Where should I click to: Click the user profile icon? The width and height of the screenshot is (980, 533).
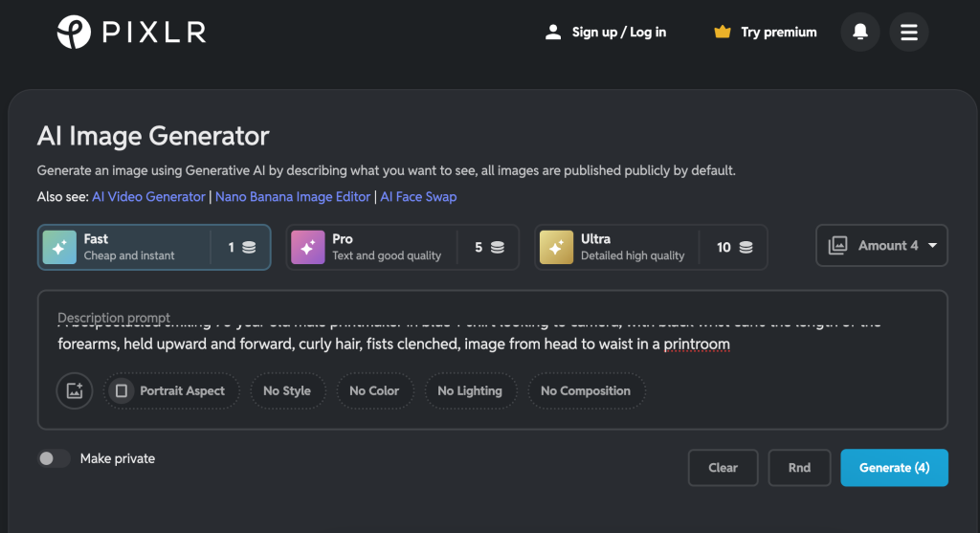click(x=552, y=33)
